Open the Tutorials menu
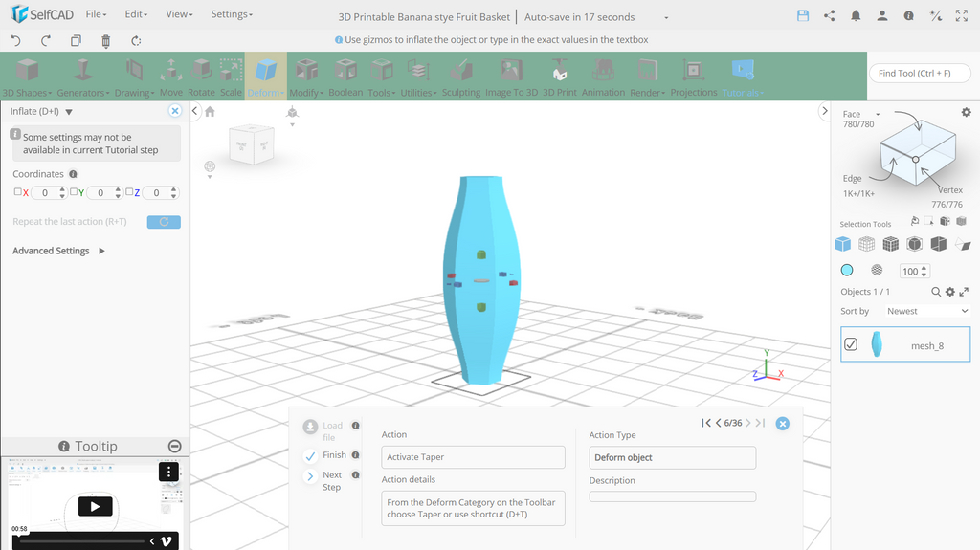 [x=743, y=77]
